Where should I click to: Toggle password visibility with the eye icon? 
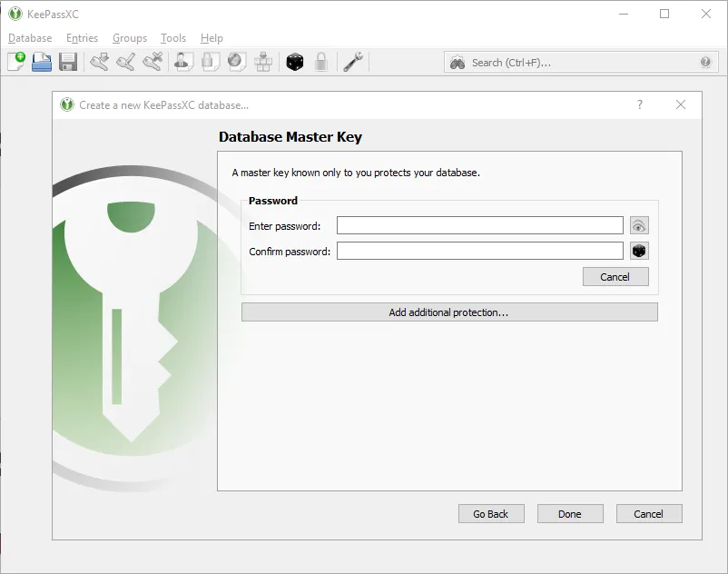(639, 226)
